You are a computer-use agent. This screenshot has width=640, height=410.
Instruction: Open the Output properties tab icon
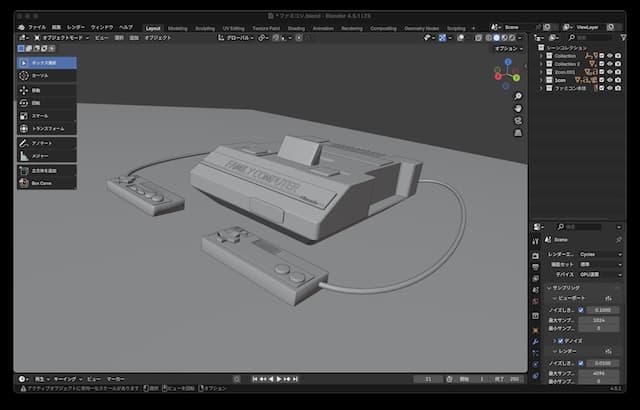[536, 267]
